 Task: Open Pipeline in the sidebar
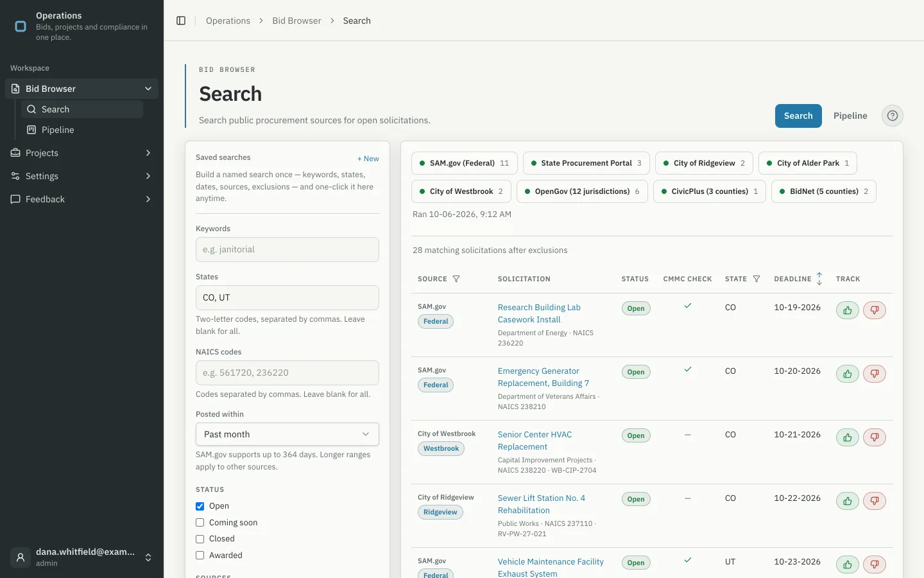coord(82,130)
